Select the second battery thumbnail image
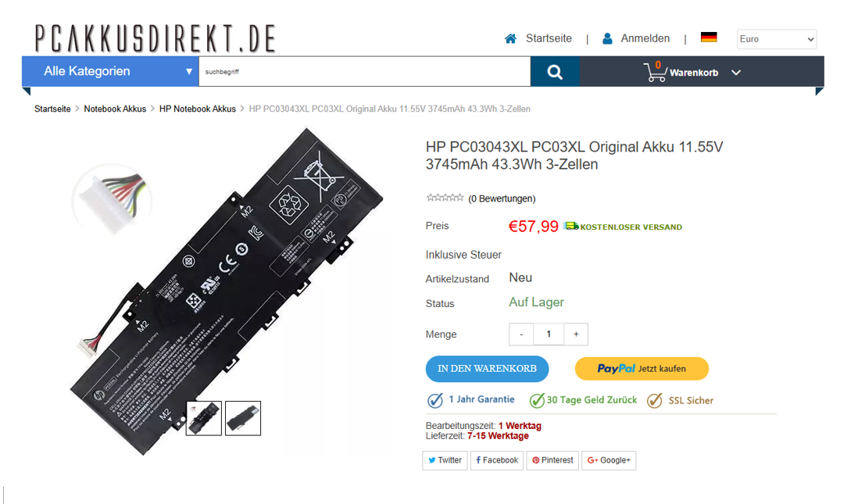 pyautogui.click(x=242, y=418)
